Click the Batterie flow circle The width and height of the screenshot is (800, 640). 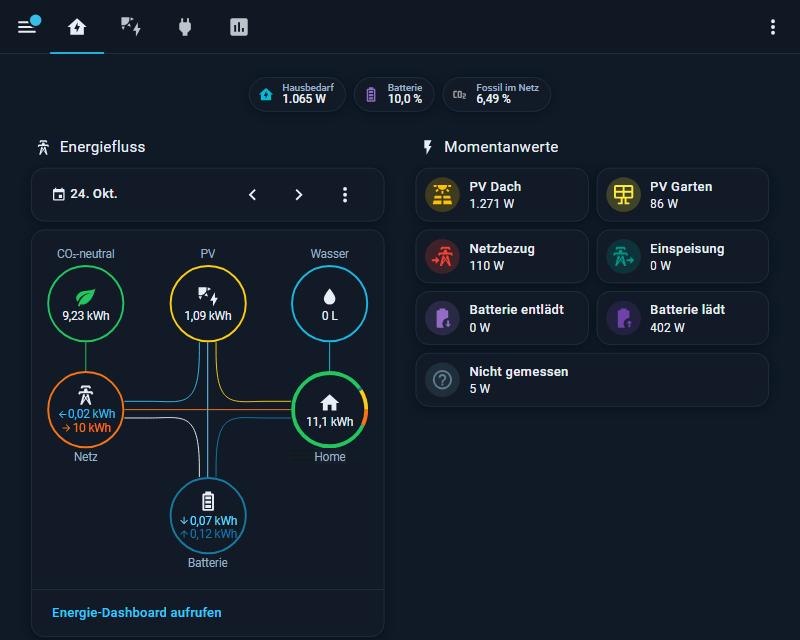208,516
